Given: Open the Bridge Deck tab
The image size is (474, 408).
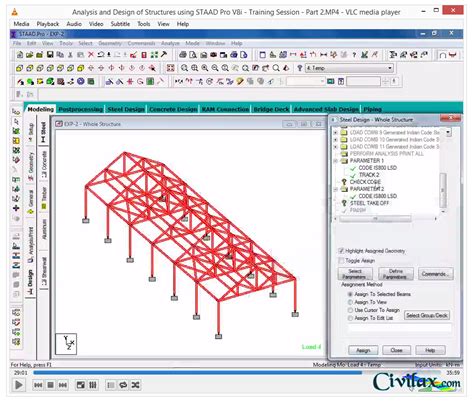Looking at the screenshot, I should click(271, 109).
